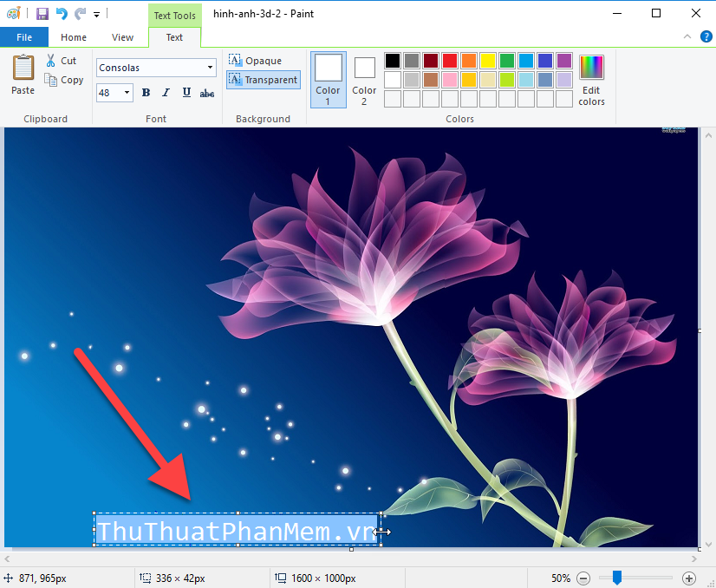
Task: Click the Strikethrough formatting icon
Action: coord(207,92)
